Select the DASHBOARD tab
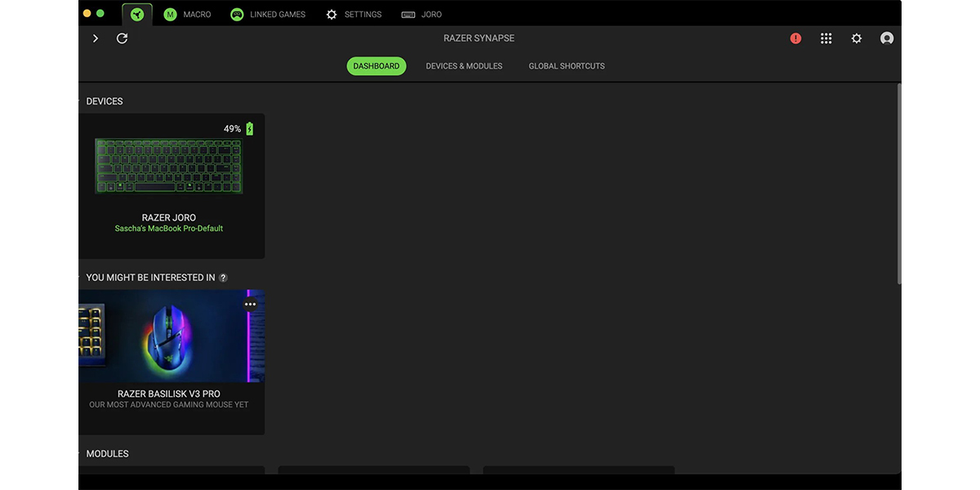Screen dimensions: 980x490 pos(376,66)
